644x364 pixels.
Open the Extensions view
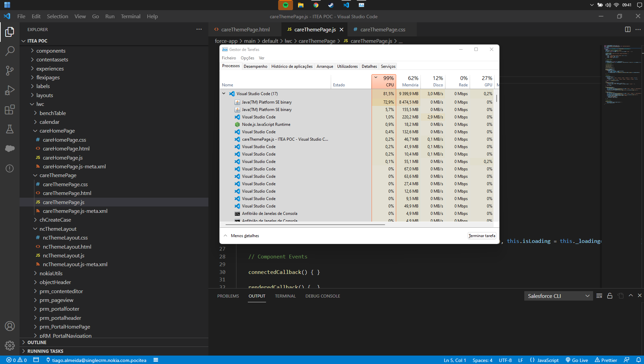point(10,109)
